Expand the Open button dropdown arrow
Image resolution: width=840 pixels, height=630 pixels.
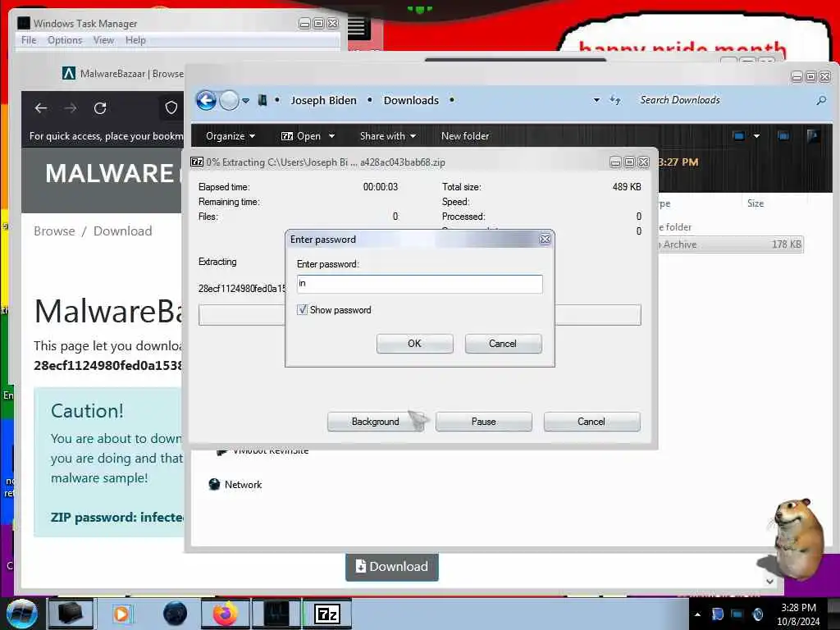point(331,136)
